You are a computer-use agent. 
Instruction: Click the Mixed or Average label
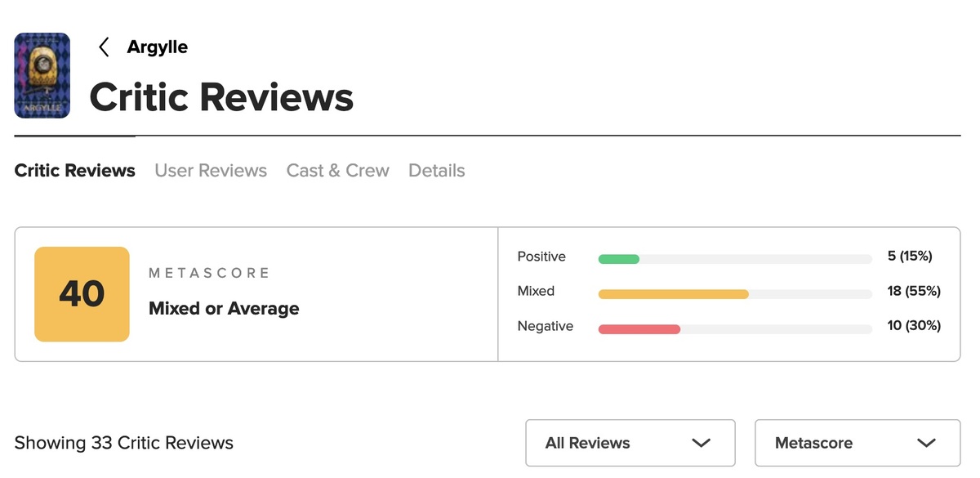point(224,309)
